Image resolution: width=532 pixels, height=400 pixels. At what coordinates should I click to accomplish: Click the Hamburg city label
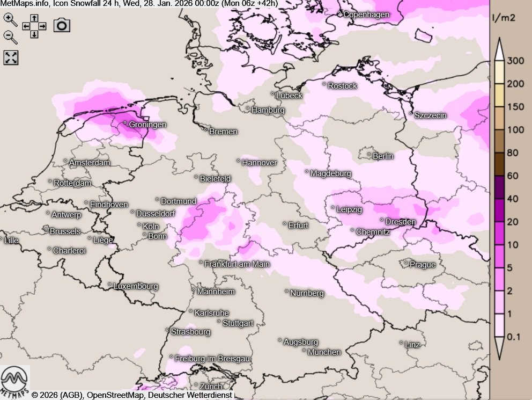click(268, 110)
